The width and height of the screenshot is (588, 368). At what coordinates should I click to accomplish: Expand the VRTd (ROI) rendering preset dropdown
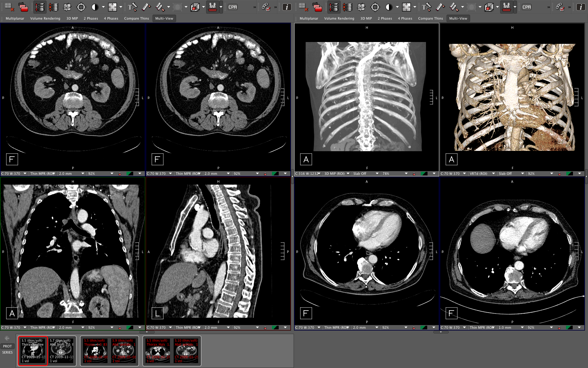[x=481, y=173]
